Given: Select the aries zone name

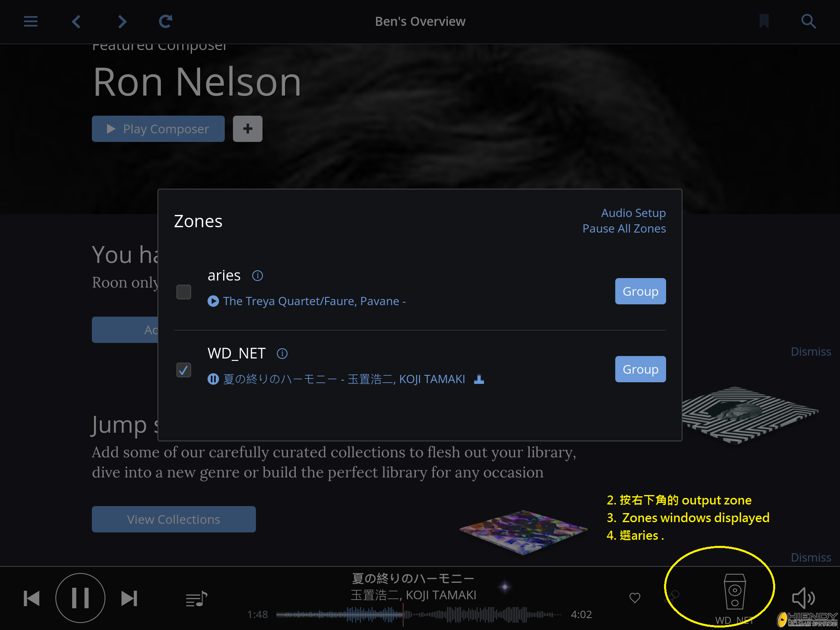Looking at the screenshot, I should 224,276.
